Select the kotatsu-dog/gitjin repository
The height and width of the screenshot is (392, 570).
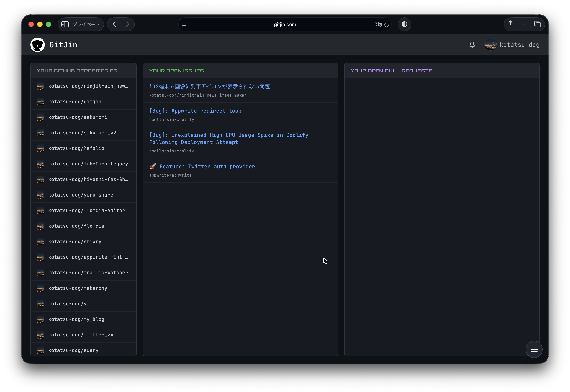tap(75, 101)
